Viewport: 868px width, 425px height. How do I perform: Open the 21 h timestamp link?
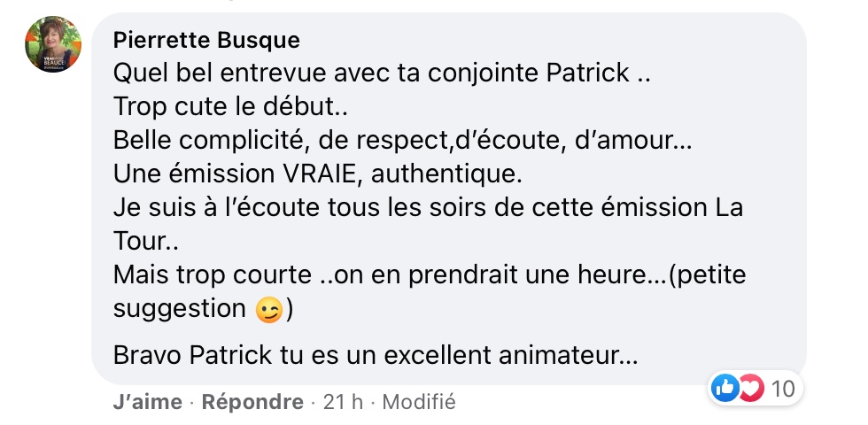(x=344, y=402)
